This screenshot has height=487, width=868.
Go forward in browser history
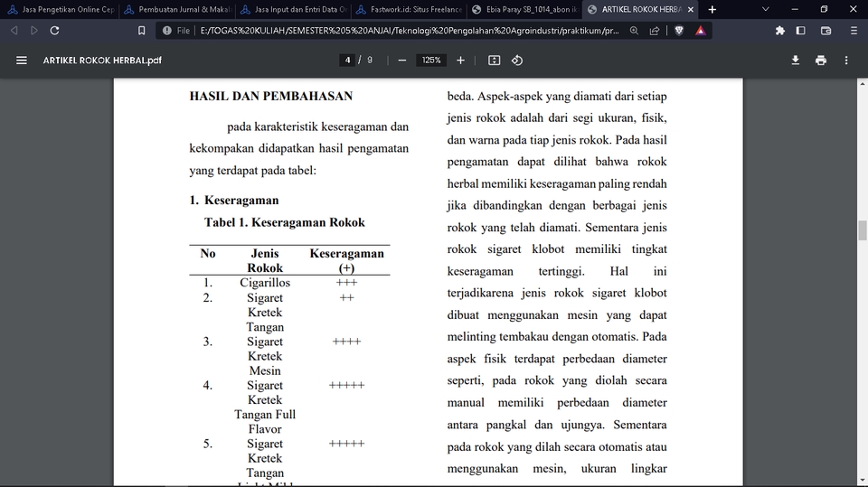click(x=34, y=31)
